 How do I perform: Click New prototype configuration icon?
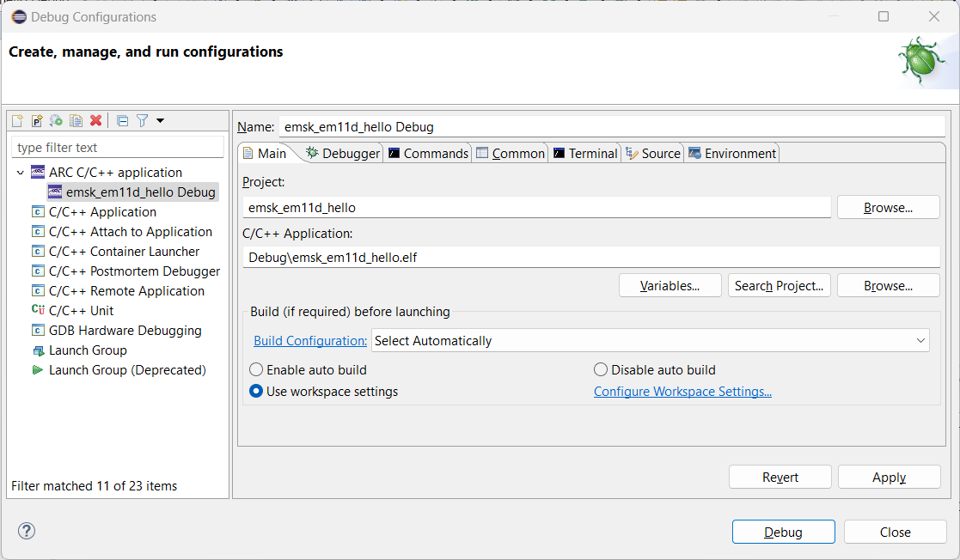coord(37,120)
